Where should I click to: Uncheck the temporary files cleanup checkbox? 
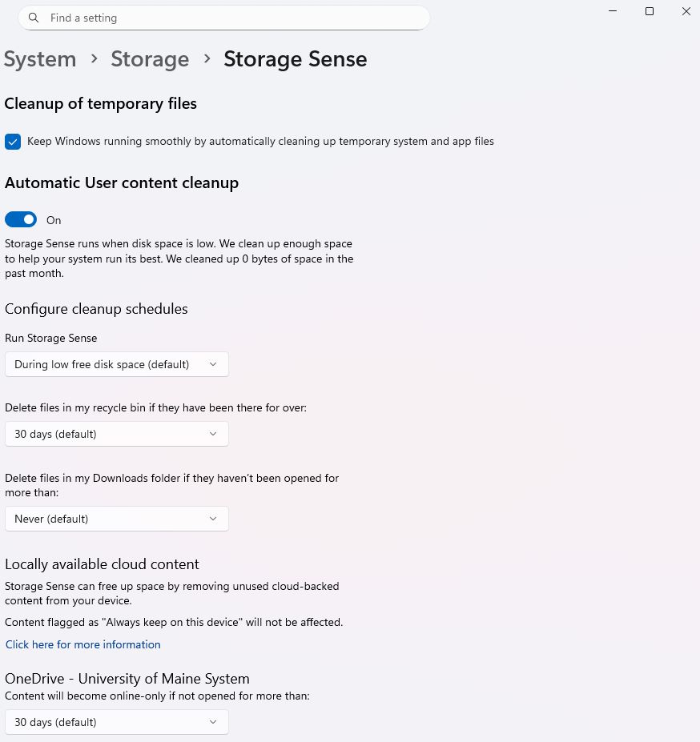tap(13, 142)
